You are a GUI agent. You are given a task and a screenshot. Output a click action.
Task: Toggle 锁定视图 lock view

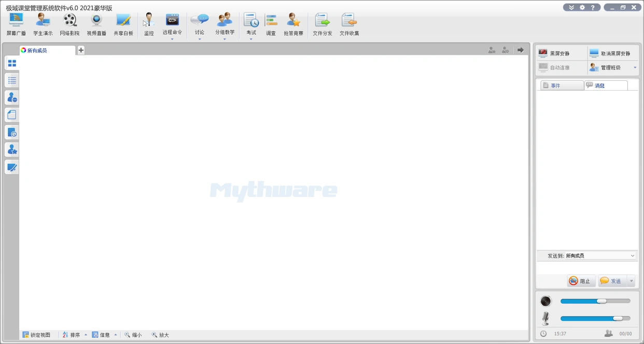pos(36,335)
